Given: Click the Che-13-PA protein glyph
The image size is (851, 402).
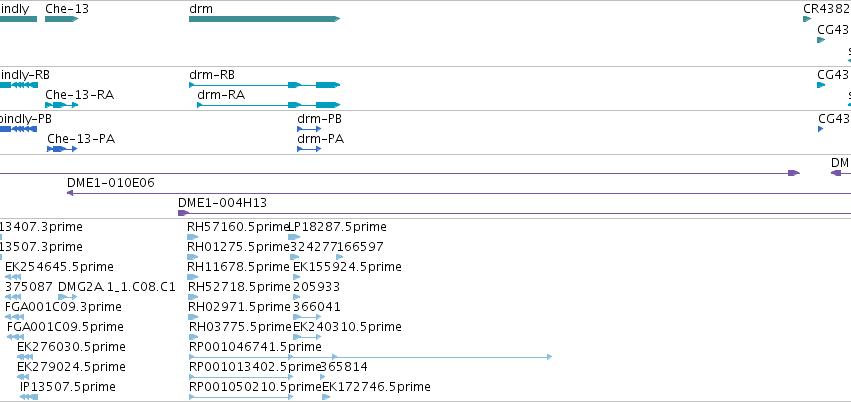Looking at the screenshot, I should [62, 149].
